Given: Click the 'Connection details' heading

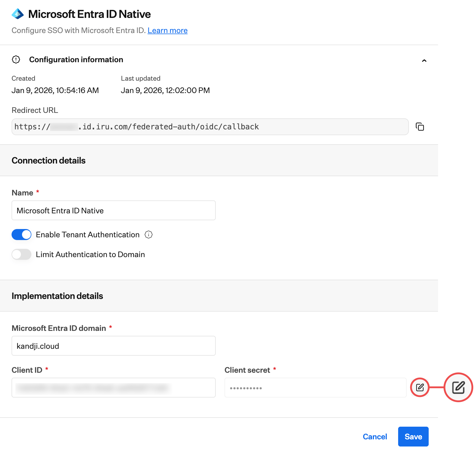Looking at the screenshot, I should 49,160.
